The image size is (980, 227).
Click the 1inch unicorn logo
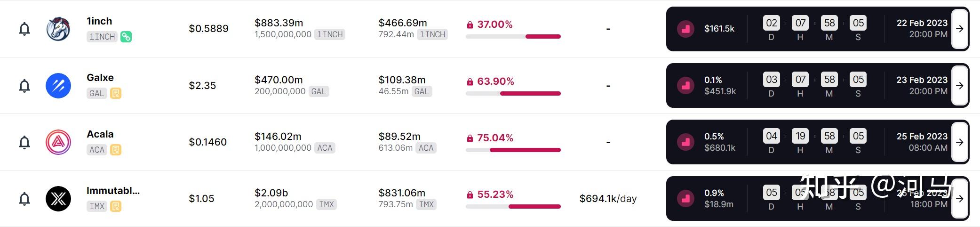click(x=58, y=29)
